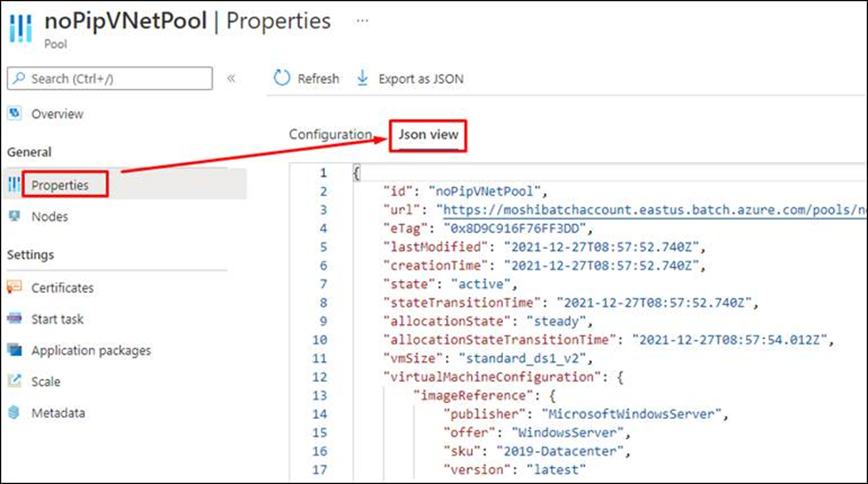This screenshot has height=484, width=868.
Task: Click the "id" key on line 2
Action: tap(398, 191)
